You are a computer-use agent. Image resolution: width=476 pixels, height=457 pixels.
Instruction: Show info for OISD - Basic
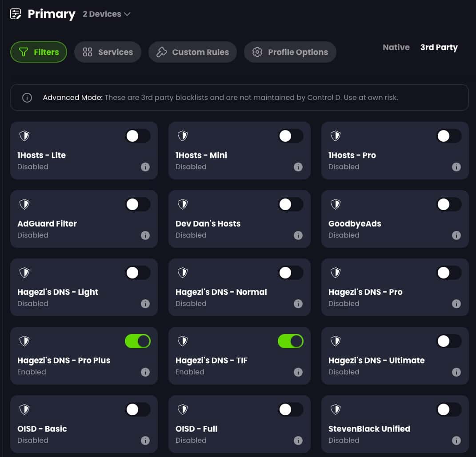click(145, 440)
